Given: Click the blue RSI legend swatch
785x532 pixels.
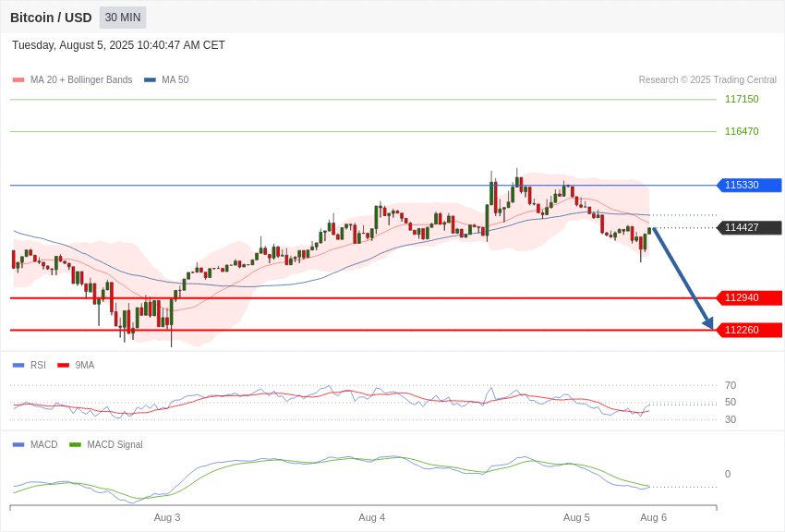Looking at the screenshot, I should click(x=18, y=366).
